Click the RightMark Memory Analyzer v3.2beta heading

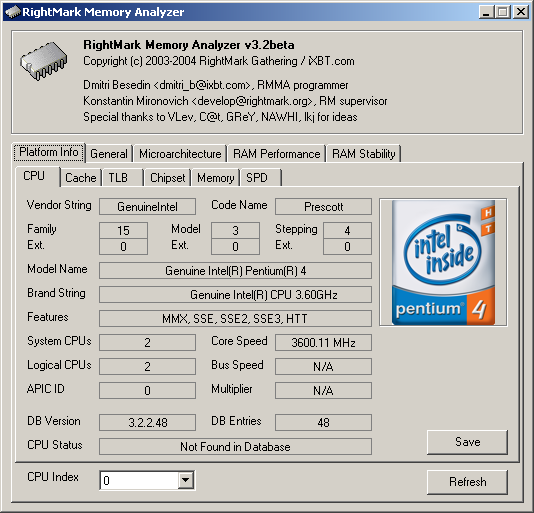click(x=189, y=45)
